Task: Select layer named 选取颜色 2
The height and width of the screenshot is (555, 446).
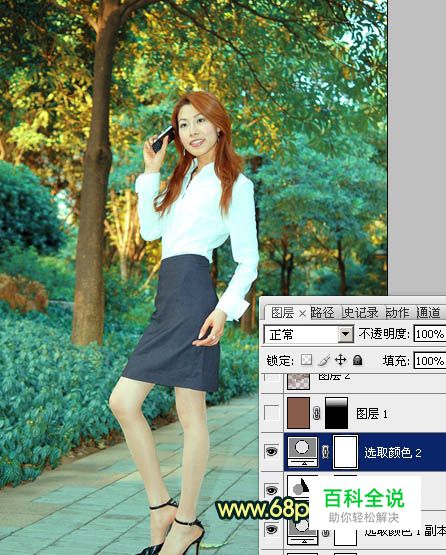Action: tap(393, 452)
